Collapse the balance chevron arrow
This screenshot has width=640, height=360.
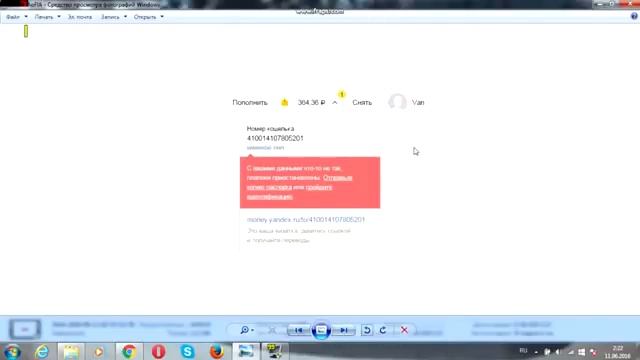pyautogui.click(x=335, y=102)
